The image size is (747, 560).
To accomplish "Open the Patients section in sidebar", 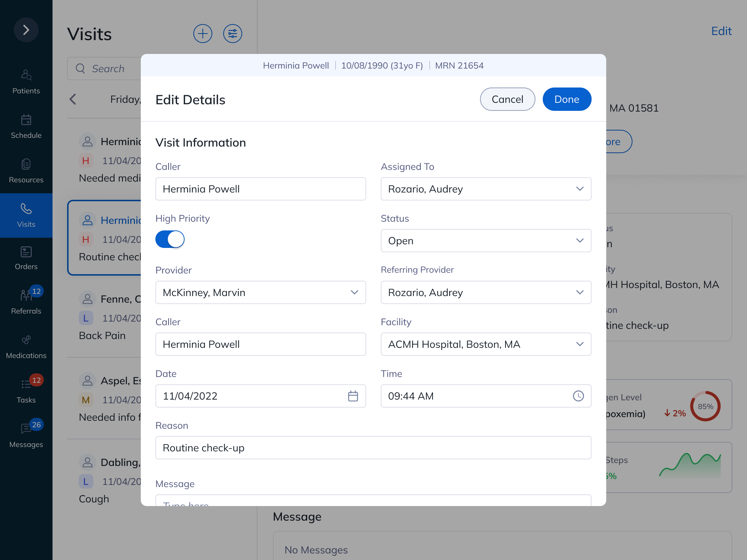I will click(26, 80).
